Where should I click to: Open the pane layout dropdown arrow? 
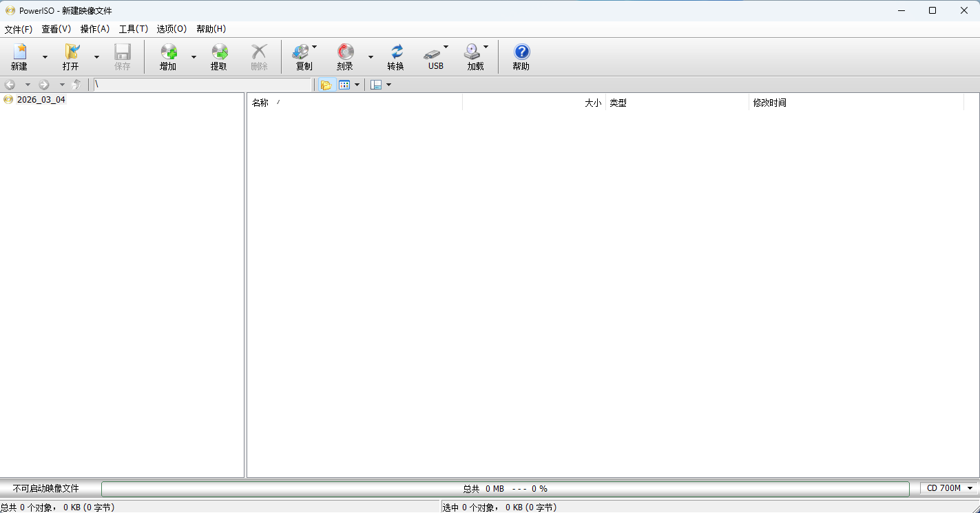388,85
